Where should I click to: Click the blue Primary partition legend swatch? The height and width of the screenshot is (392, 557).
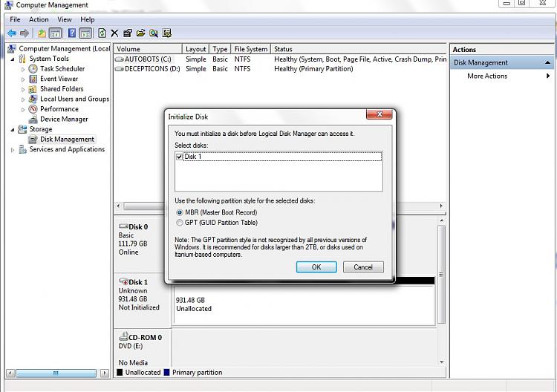(166, 373)
